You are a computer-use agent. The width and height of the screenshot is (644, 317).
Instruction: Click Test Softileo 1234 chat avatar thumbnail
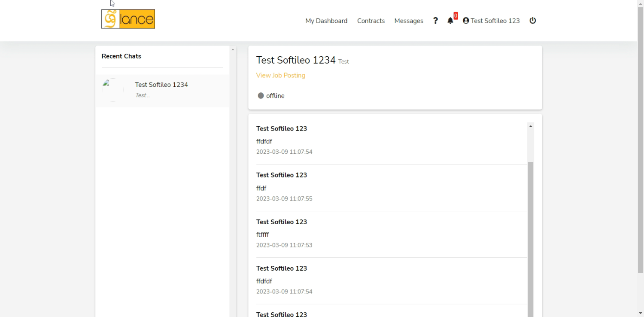click(x=113, y=90)
